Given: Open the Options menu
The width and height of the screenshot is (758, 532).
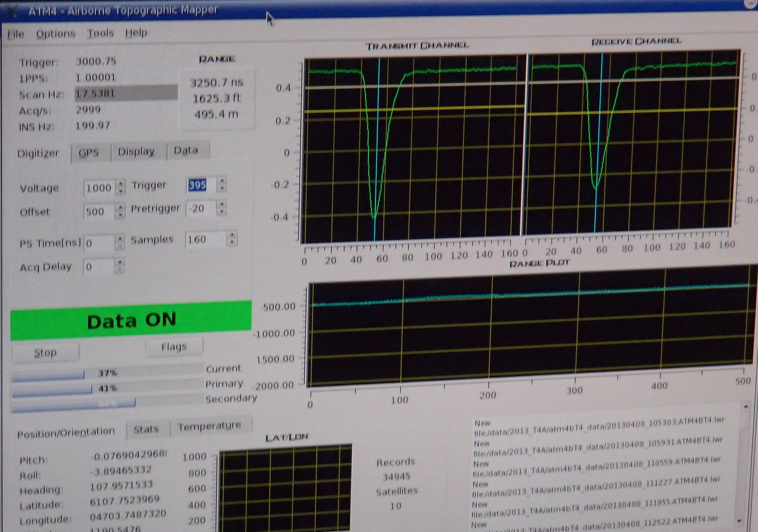Looking at the screenshot, I should tap(56, 34).
